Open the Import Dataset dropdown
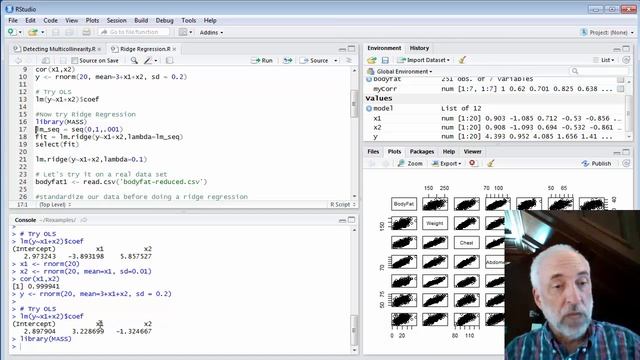 point(424,60)
